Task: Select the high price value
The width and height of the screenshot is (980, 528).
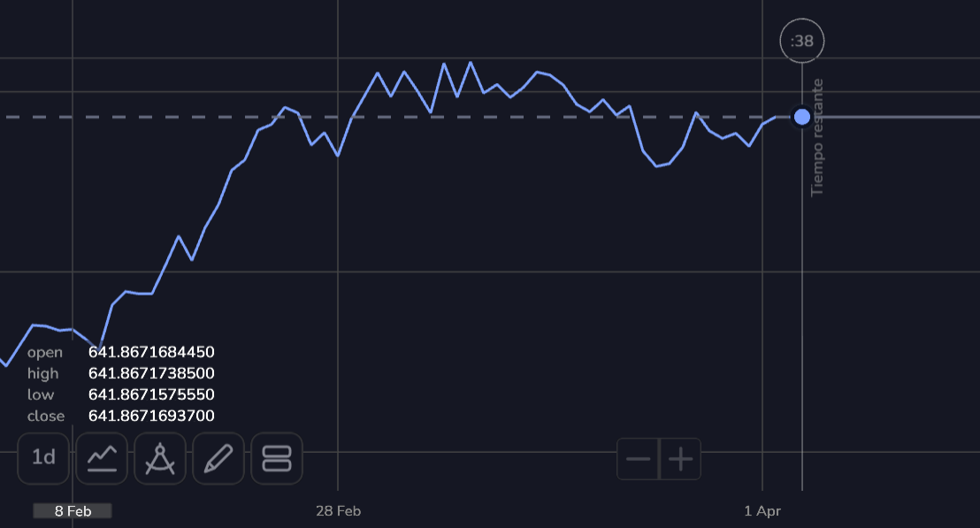Action: tap(150, 372)
